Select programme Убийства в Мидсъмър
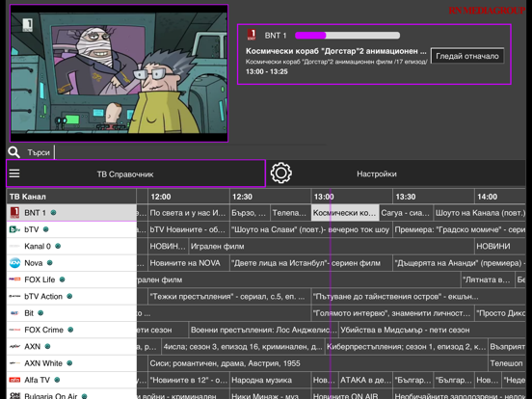Viewport: 532px width, 399px height. [x=432, y=330]
